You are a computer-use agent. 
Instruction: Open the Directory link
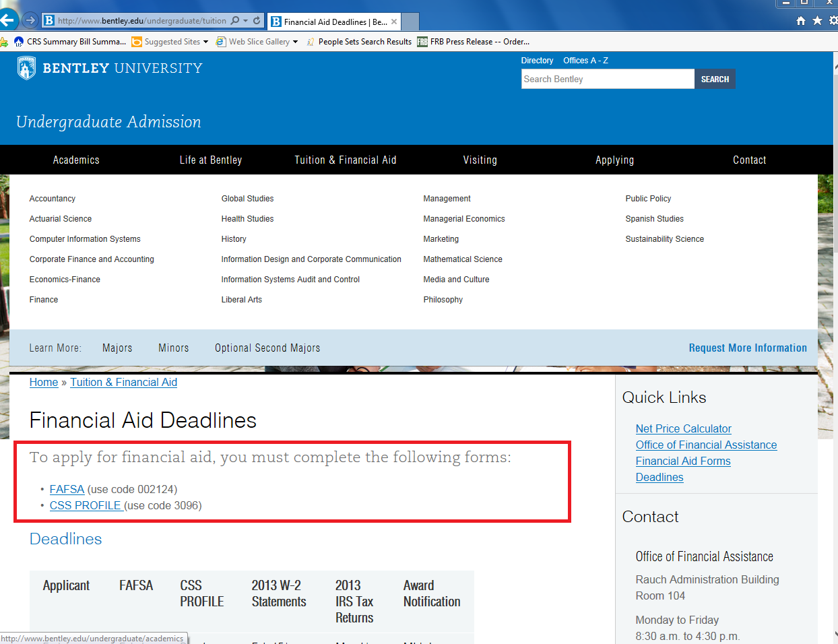point(537,61)
